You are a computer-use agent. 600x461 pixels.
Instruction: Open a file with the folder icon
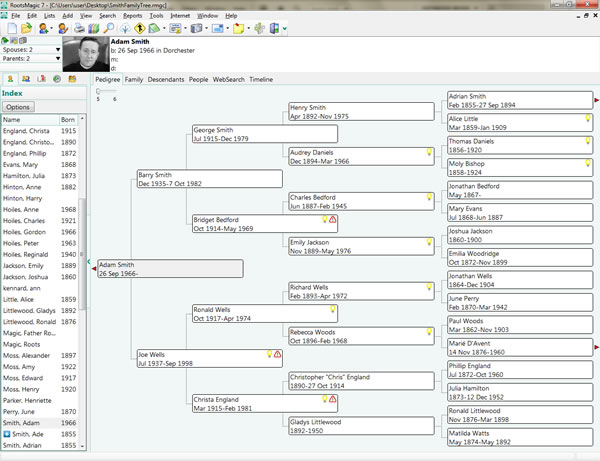point(26,28)
